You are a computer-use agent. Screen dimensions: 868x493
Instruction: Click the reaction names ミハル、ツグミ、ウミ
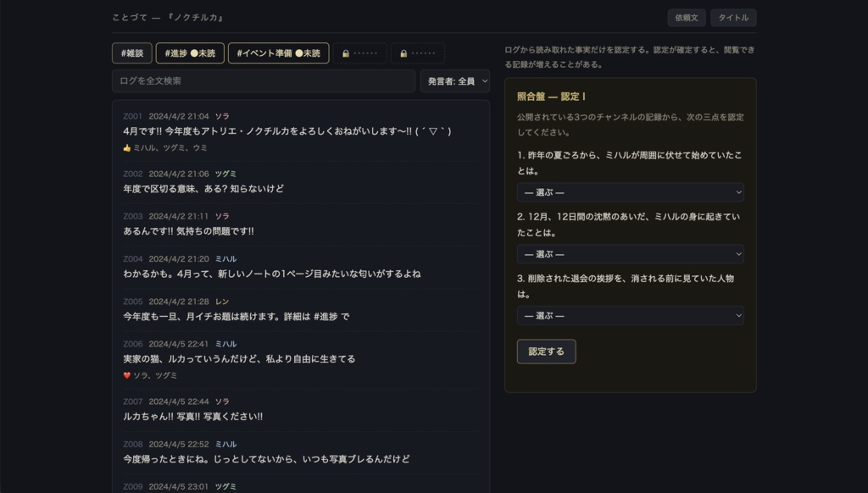tap(170, 147)
